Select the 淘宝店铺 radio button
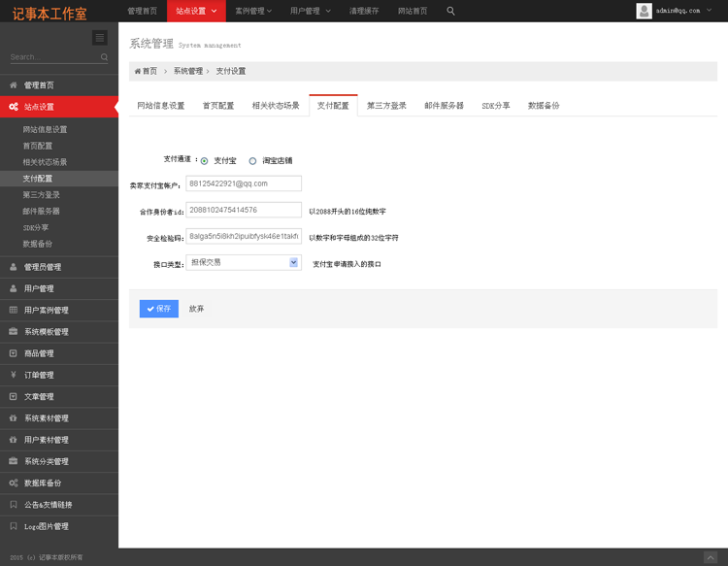Screen dimensions: 728x566 click(x=252, y=161)
